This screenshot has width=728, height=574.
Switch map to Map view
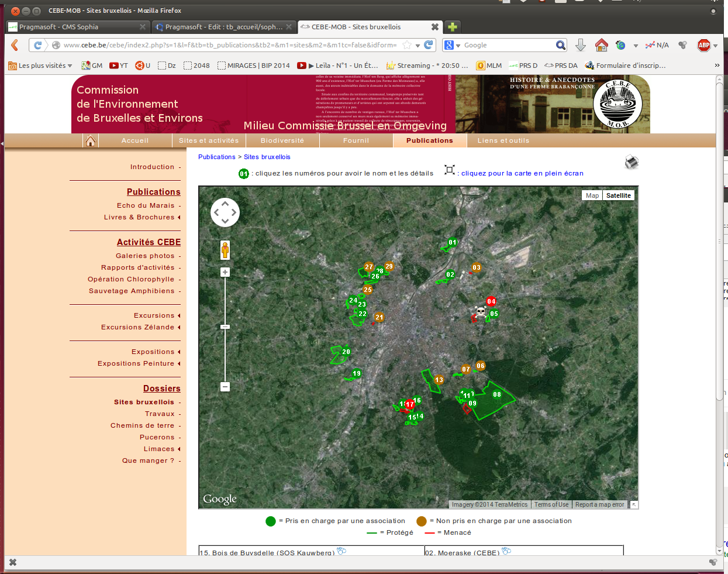[x=592, y=195]
